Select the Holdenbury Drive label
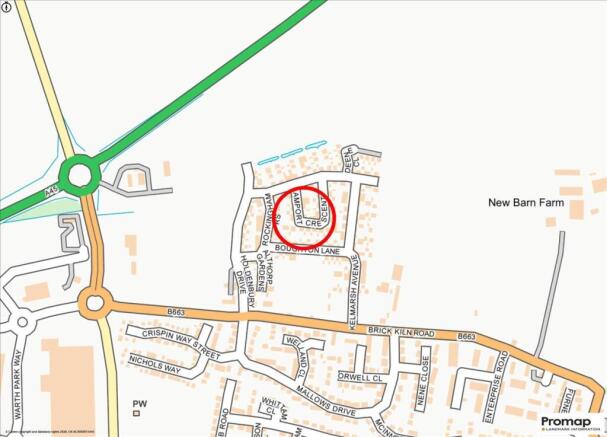 point(245,281)
